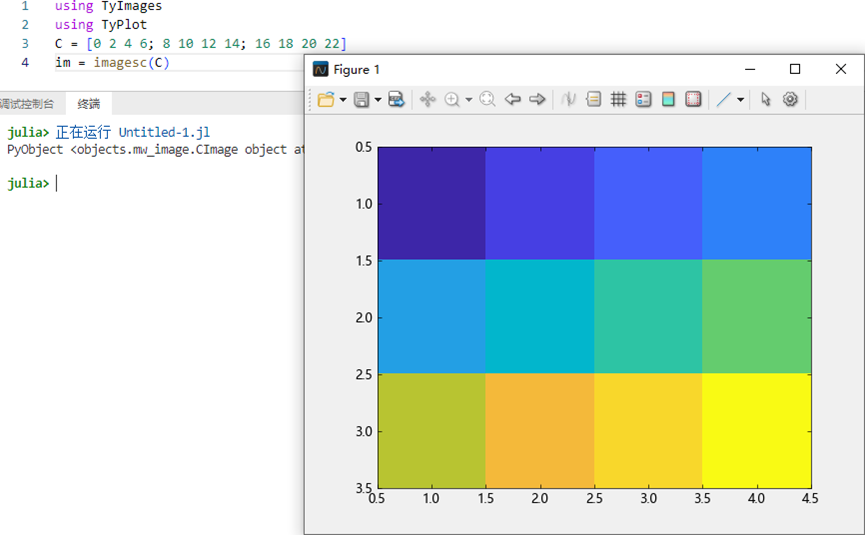Open the line tool dropdown arrow
The width and height of the screenshot is (865, 535).
pyautogui.click(x=740, y=100)
